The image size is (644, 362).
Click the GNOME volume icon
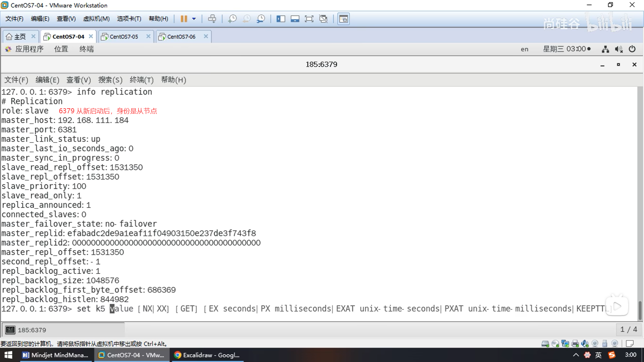click(619, 49)
